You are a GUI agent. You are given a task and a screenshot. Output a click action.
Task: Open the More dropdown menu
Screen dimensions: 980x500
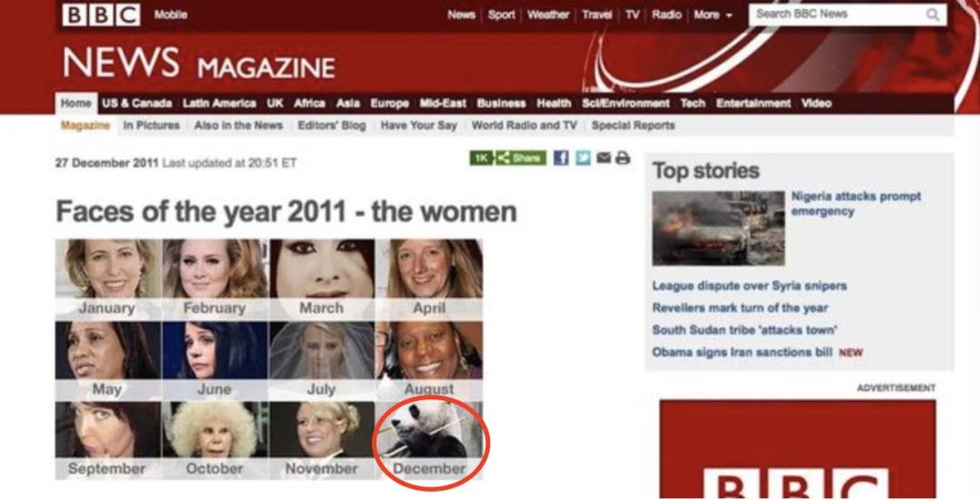tap(712, 15)
